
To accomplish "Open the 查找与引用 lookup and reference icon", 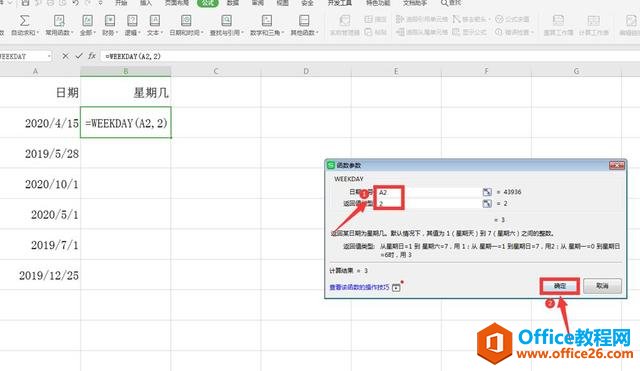I will point(226,20).
